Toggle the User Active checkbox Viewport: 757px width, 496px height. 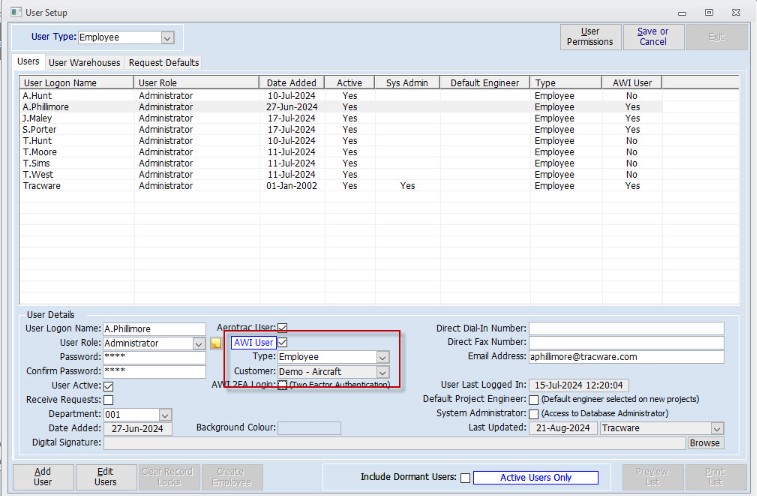(x=109, y=386)
